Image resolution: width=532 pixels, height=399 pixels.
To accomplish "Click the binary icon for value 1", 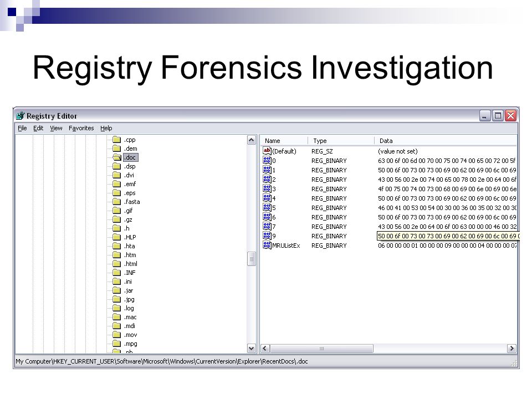I will pos(267,170).
